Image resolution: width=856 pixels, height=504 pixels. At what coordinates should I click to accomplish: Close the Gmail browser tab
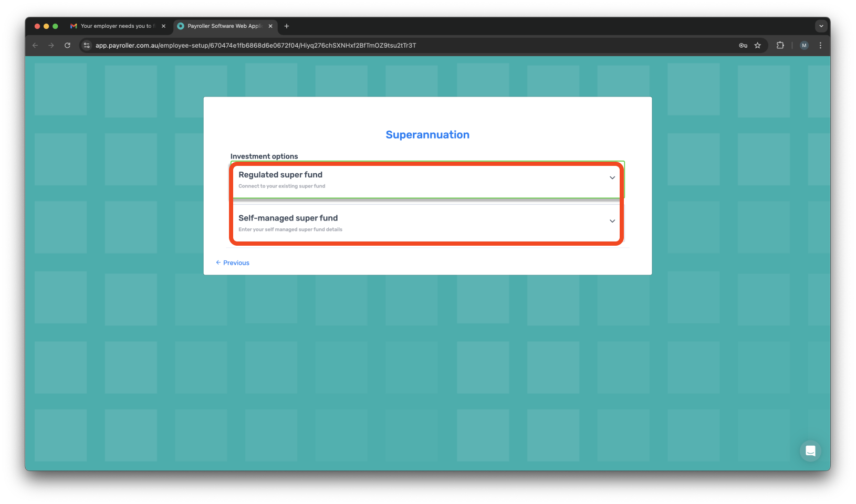(163, 26)
